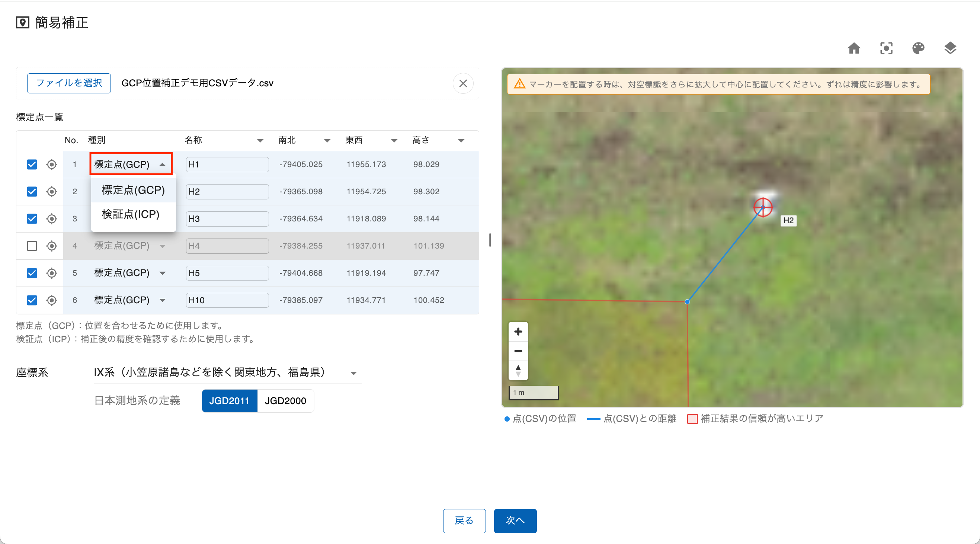Open the map layers icon
The image size is (980, 544).
950,48
